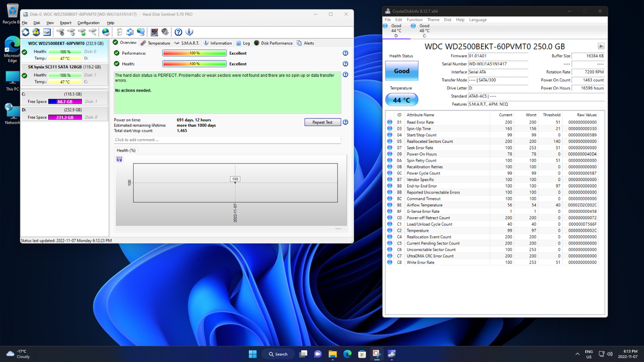Click the Repeat Test button
Image resolution: width=644 pixels, height=362 pixels.
tap(323, 122)
